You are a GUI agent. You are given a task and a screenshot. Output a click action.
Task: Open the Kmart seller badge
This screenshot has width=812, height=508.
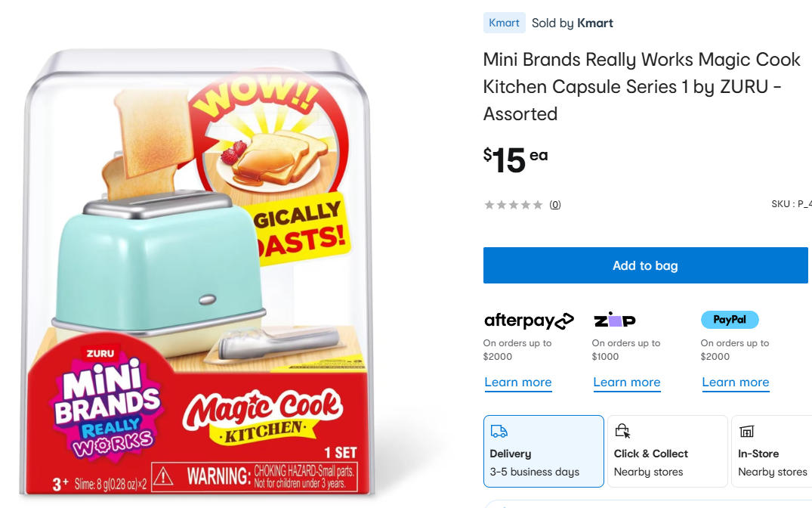pos(504,23)
